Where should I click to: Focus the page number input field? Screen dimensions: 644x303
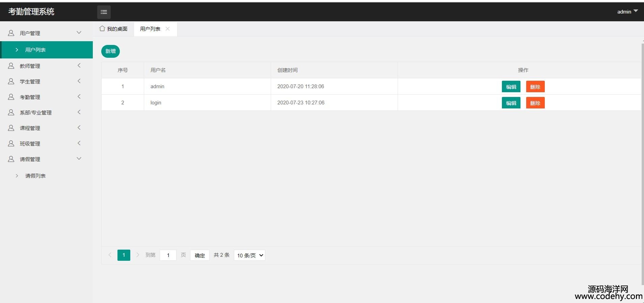coord(168,255)
